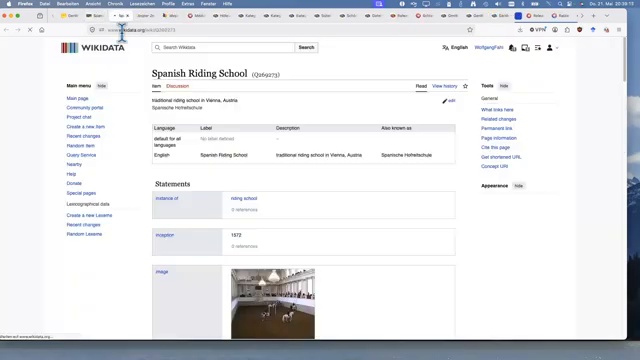640x360 pixels.
Task: Open the inception property link
Action: 165,235
